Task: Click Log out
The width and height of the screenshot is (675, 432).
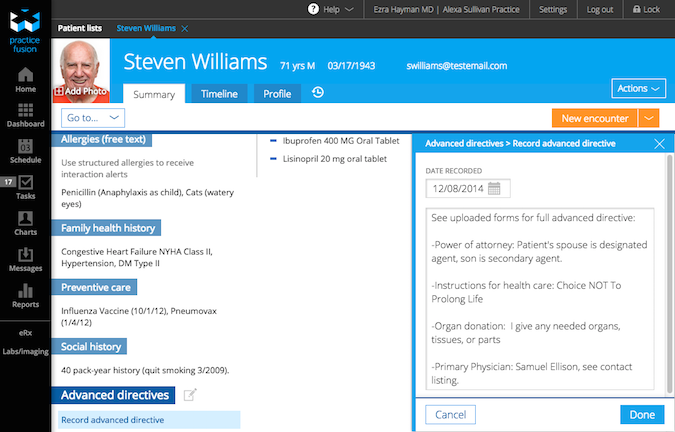Action: pyautogui.click(x=600, y=9)
